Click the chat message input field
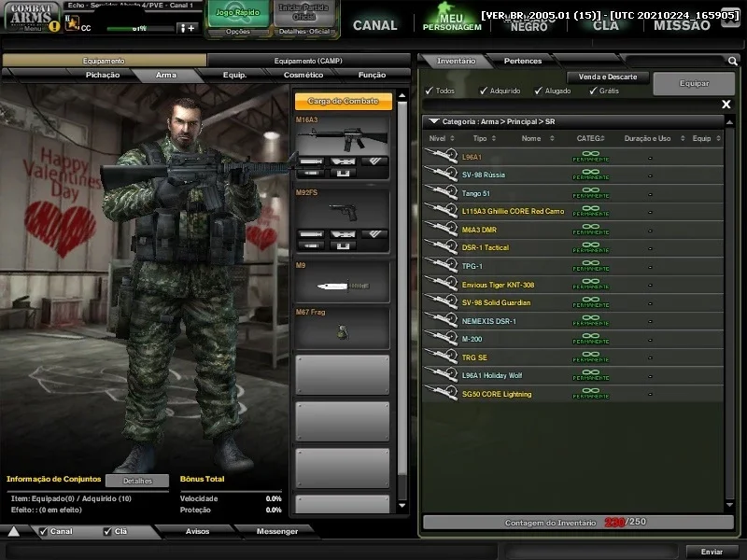 tap(251, 552)
